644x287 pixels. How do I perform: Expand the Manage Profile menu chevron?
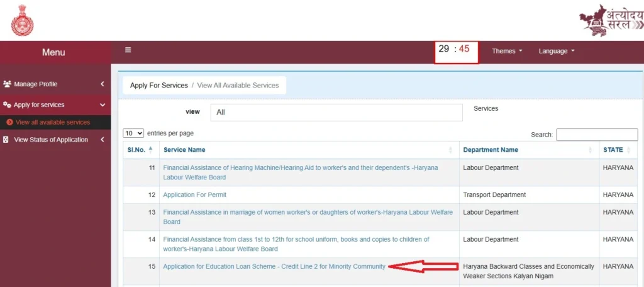(x=103, y=84)
